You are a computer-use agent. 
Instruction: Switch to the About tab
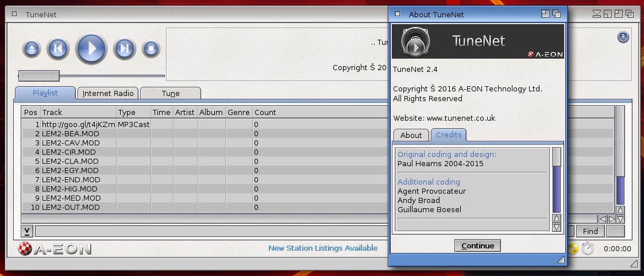411,135
